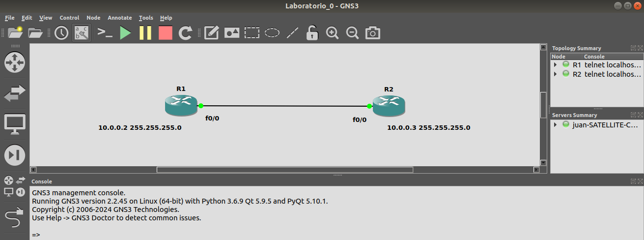Take a screenshot with camera icon
644x240 pixels.
pyautogui.click(x=373, y=33)
